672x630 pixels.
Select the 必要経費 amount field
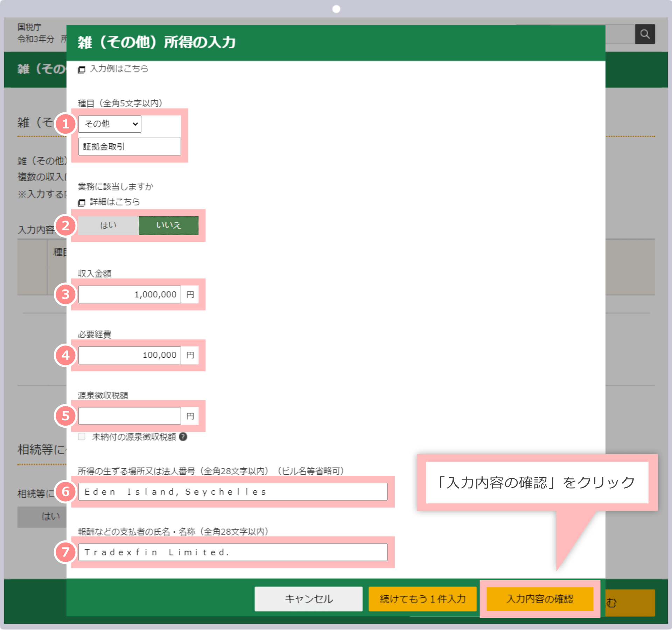tap(129, 355)
